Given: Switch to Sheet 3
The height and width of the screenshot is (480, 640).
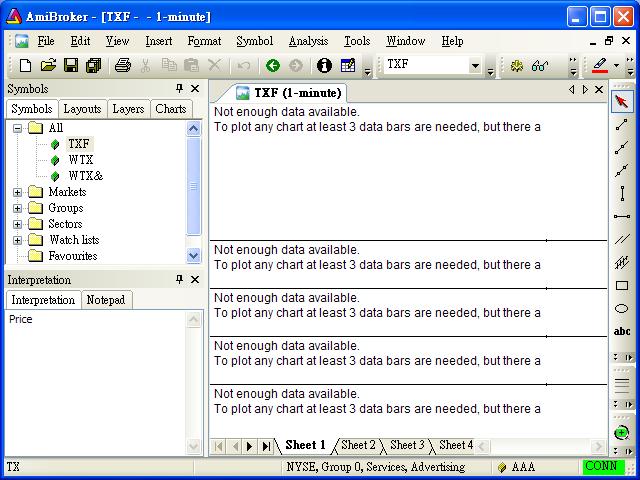Looking at the screenshot, I should (407, 445).
